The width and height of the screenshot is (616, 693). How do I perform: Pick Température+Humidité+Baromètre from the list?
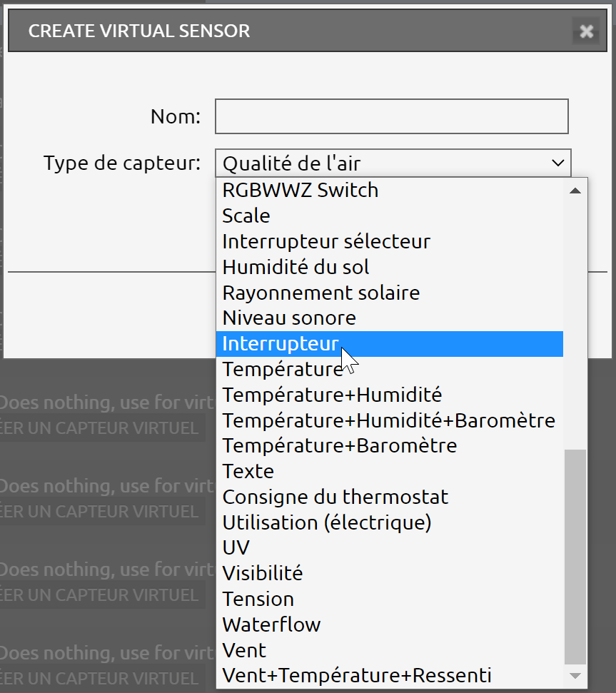coord(388,420)
